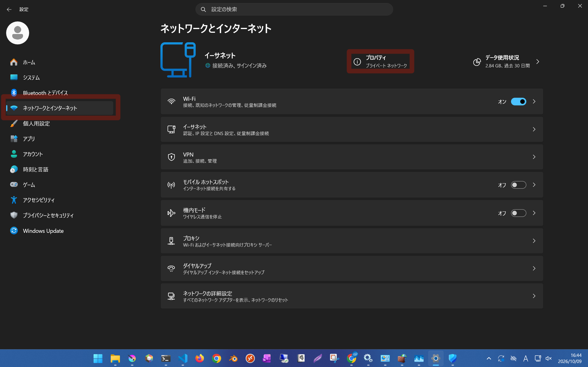Open ホーム in sidebar
The width and height of the screenshot is (588, 367).
[x=60, y=62]
